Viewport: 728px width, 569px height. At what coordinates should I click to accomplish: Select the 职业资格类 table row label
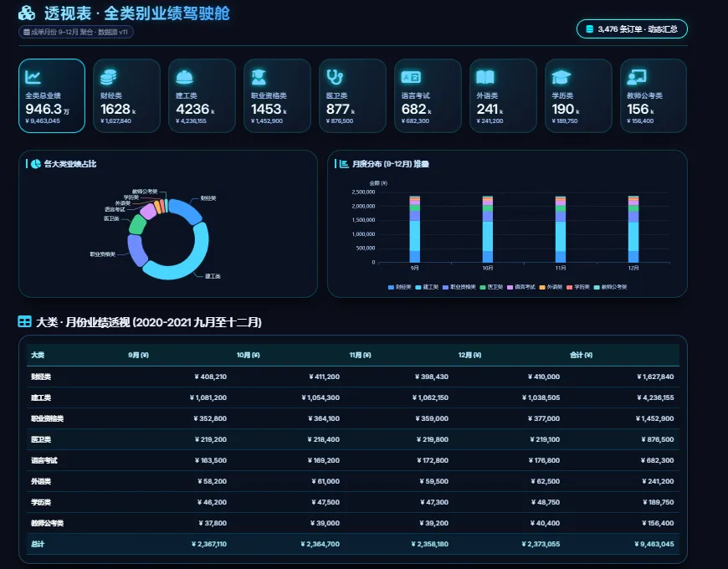click(48, 418)
